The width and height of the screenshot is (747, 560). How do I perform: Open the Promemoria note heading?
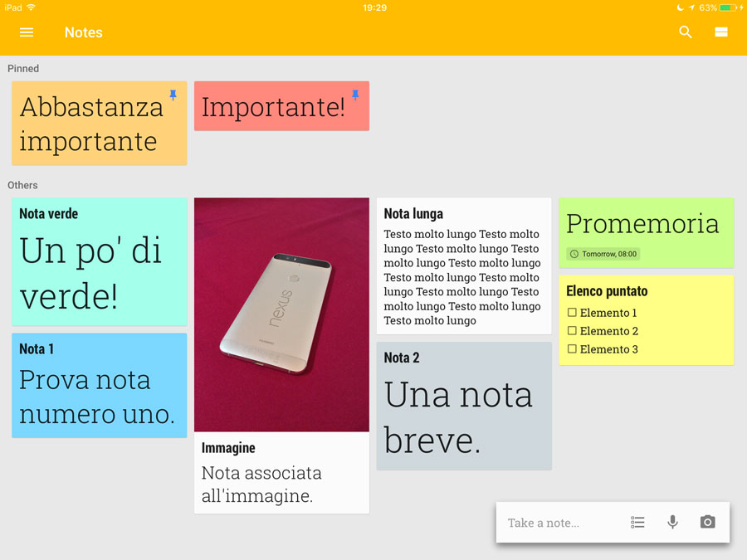tap(642, 223)
